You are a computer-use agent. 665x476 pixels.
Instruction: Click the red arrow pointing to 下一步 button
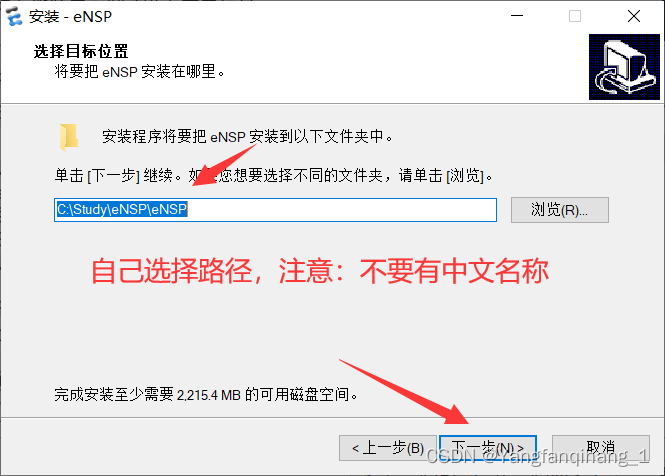404,391
